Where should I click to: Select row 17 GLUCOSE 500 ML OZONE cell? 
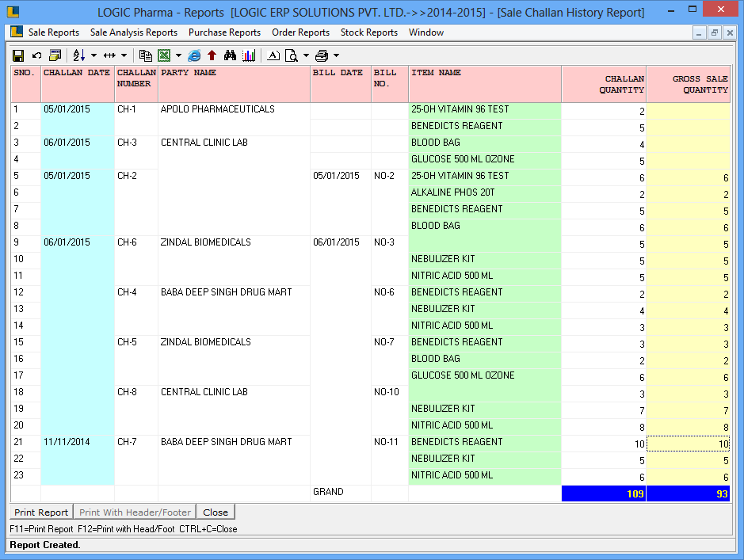coord(485,375)
